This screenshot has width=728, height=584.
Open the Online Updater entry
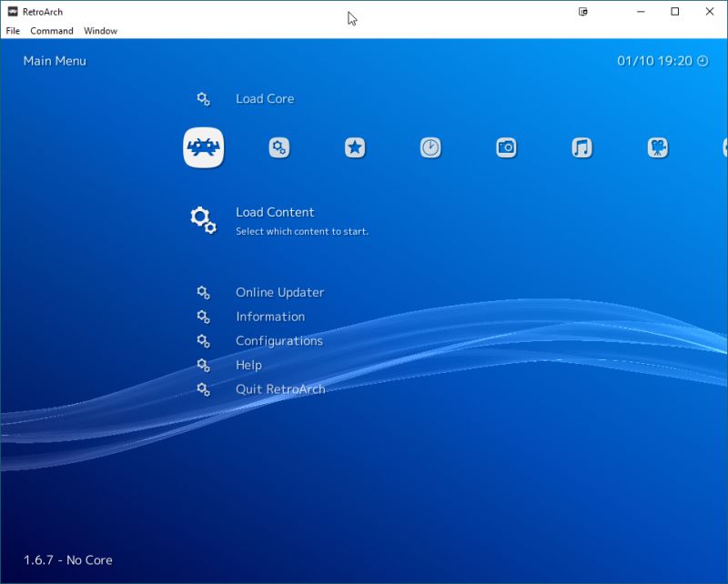279,292
